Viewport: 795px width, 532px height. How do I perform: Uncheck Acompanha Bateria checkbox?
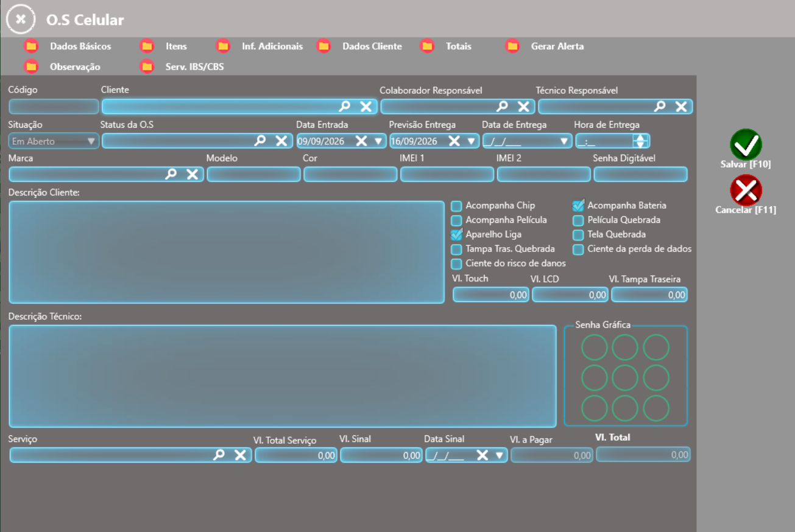(578, 206)
